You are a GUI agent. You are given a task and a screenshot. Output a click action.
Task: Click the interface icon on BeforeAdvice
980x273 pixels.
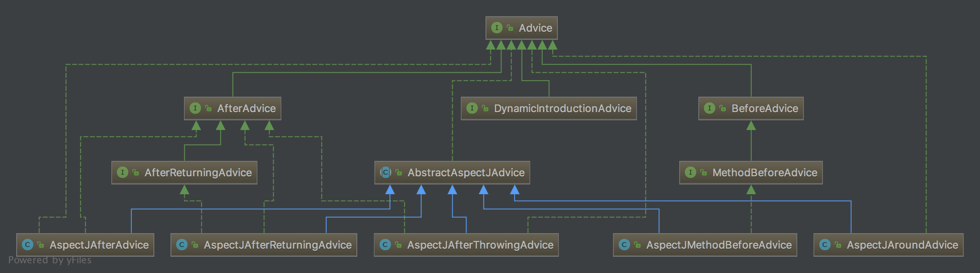710,108
